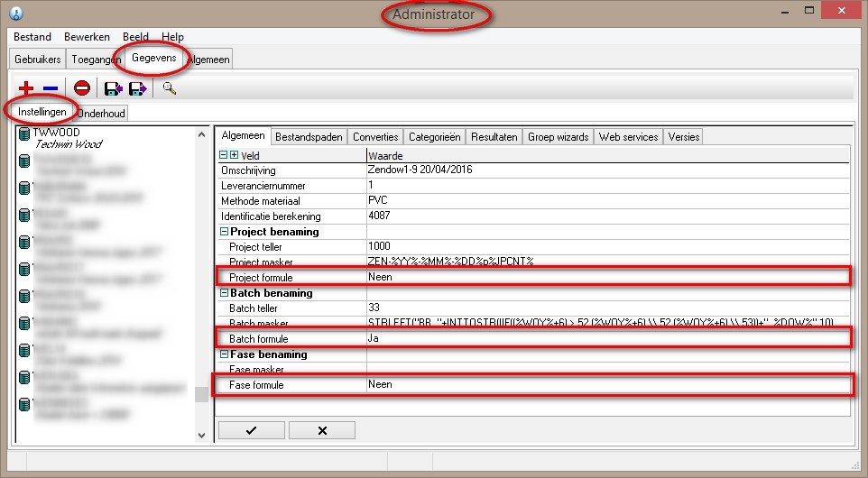Image resolution: width=868 pixels, height=478 pixels.
Task: Click the X cancel button
Action: pos(321,430)
